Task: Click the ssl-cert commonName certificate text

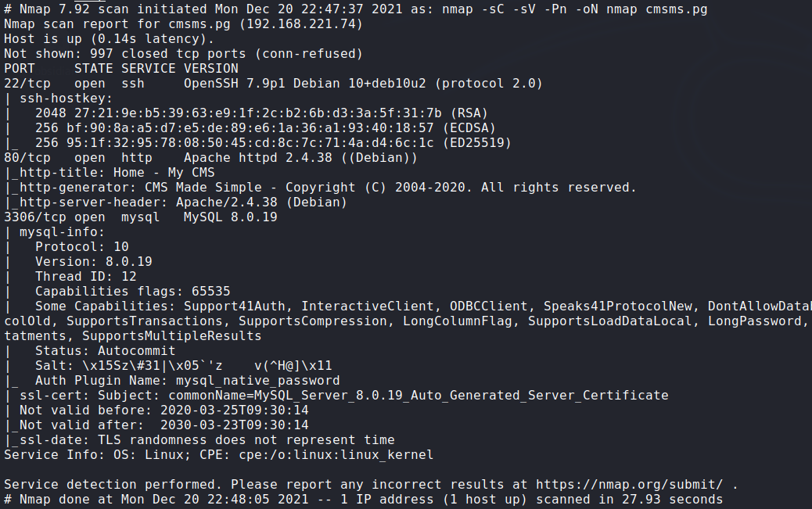Action: [419, 396]
